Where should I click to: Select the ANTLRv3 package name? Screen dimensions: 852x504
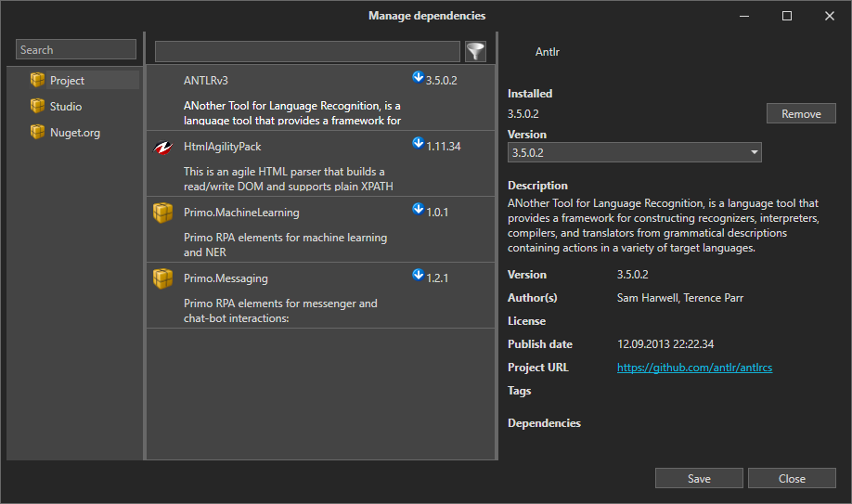tap(206, 81)
